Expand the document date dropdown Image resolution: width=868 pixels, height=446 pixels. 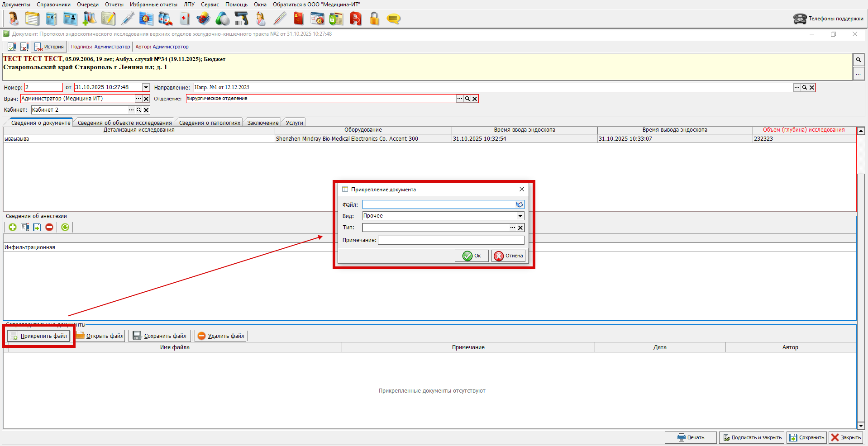[146, 87]
